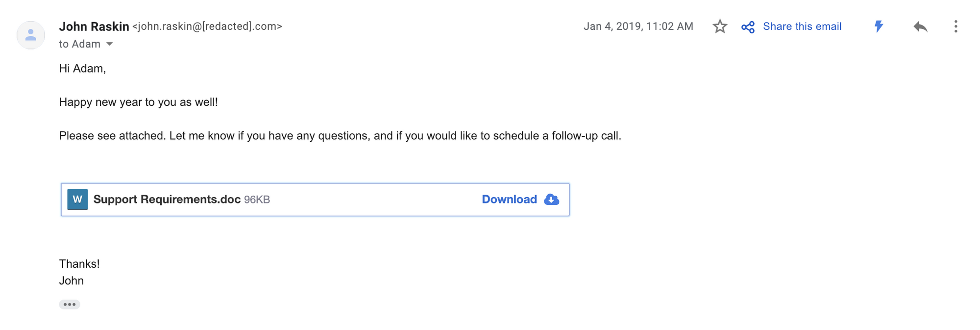Click the "to Adam" recipient text

click(x=80, y=44)
